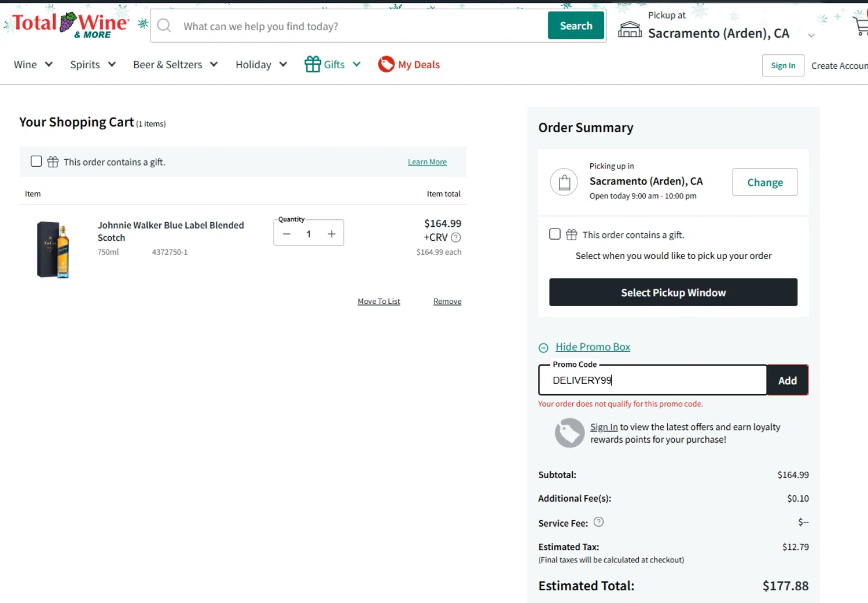The image size is (868, 603).
Task: Open the Holiday menu
Action: click(261, 65)
